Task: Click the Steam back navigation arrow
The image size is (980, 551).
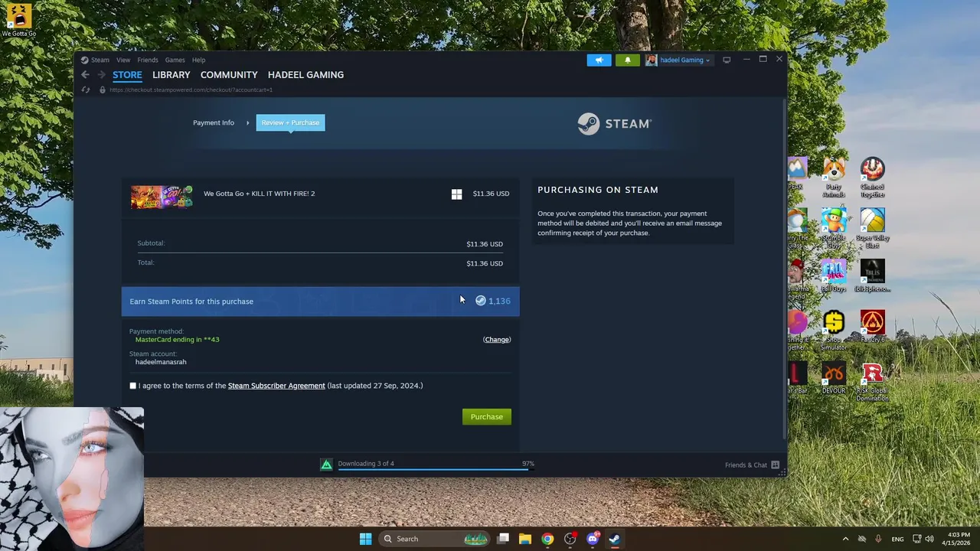Action: tap(85, 75)
